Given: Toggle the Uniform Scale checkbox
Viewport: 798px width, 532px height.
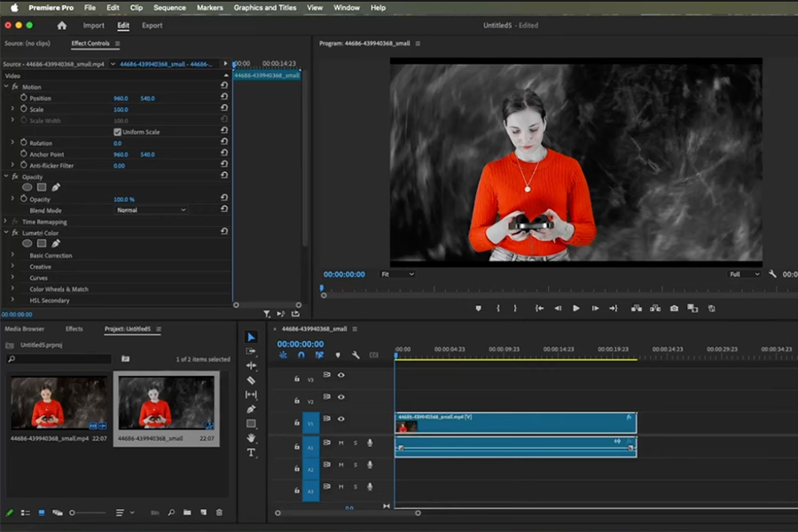Looking at the screenshot, I should coord(118,129).
